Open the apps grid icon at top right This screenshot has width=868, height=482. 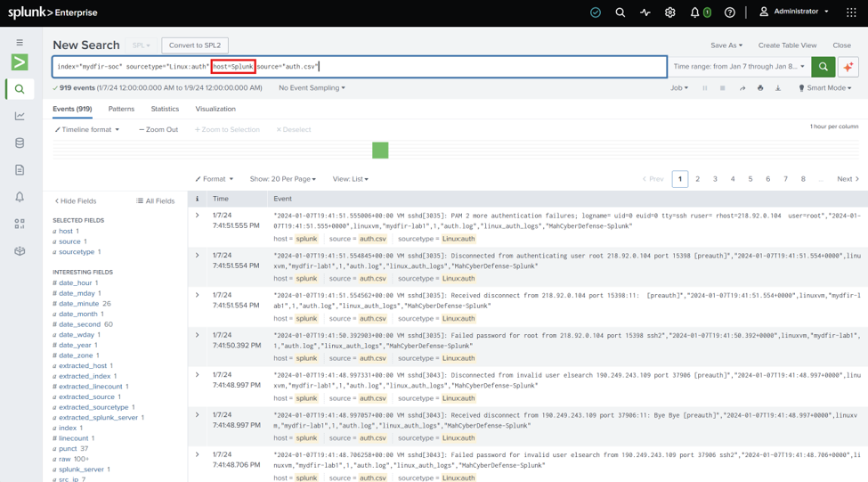click(851, 12)
